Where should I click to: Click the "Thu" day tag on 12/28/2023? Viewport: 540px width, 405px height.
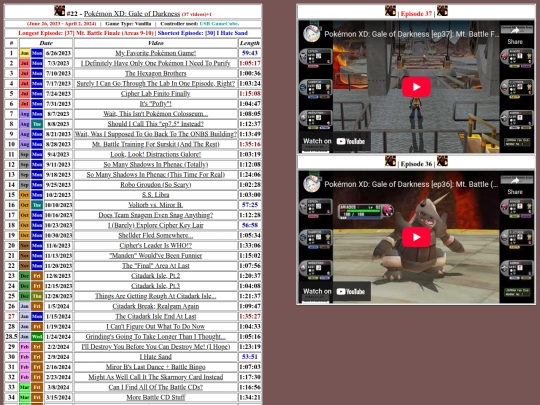37,296
